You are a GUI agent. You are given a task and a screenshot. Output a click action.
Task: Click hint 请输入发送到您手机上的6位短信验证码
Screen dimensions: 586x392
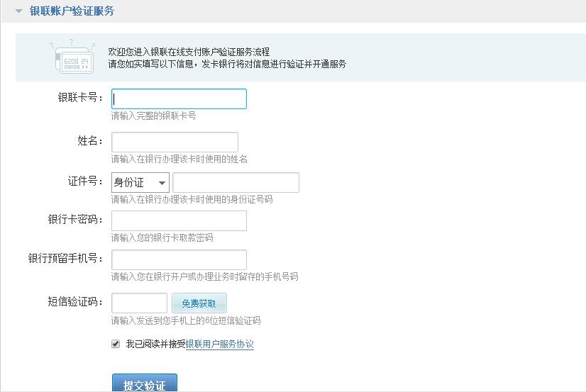click(186, 320)
